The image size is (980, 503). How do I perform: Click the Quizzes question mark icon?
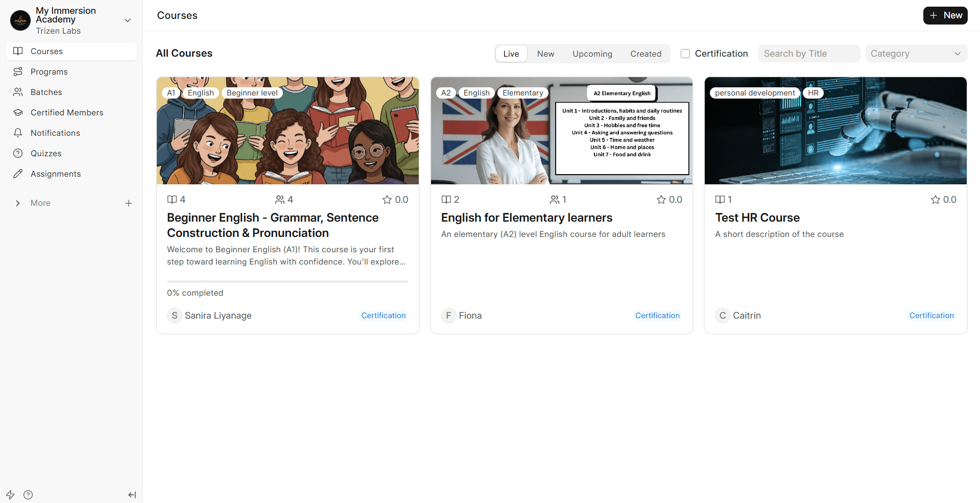point(18,153)
